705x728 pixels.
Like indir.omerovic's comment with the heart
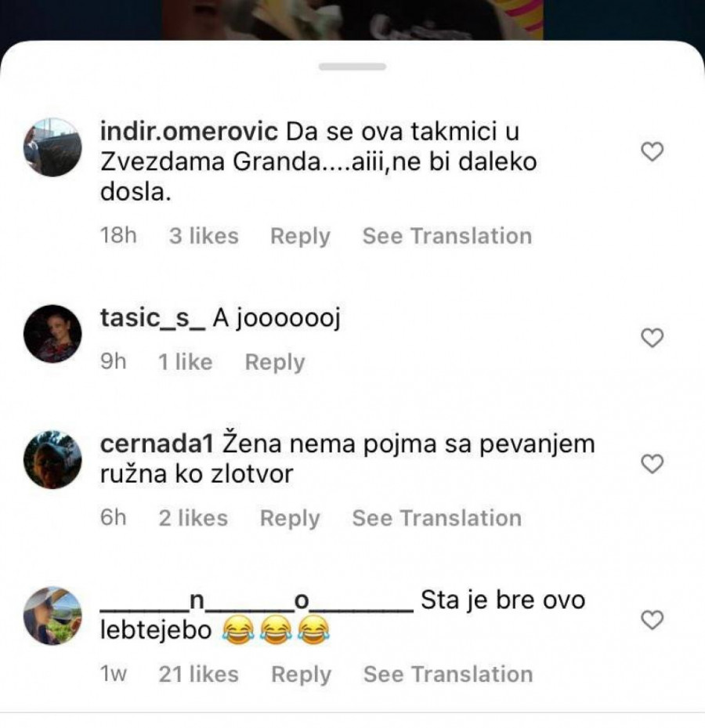tap(652, 152)
